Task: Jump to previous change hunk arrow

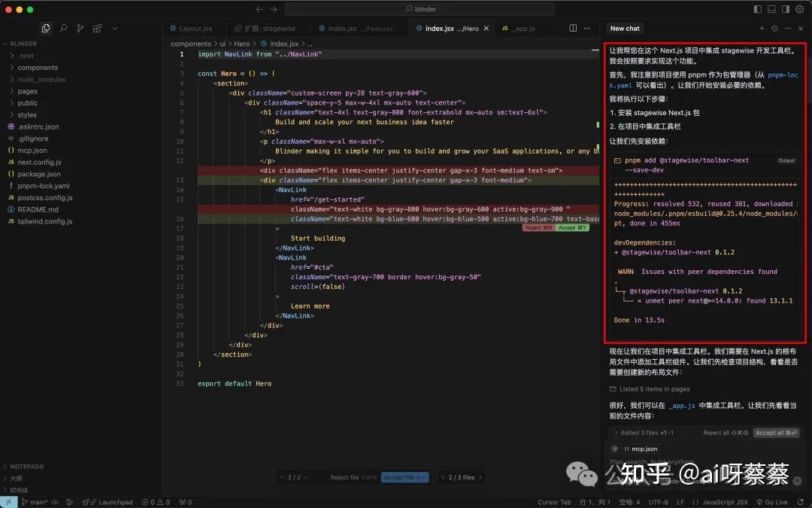Action: [x=282, y=477]
